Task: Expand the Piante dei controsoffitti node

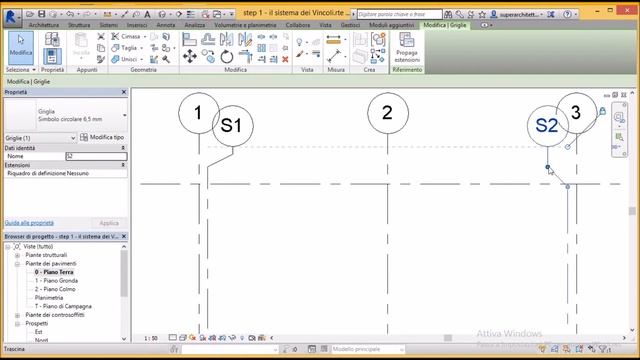Action: tap(18, 315)
